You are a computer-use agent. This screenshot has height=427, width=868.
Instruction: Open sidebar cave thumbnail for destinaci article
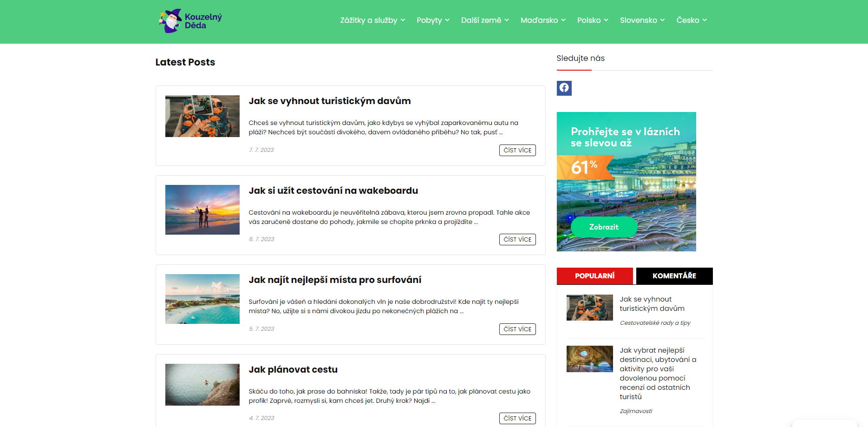tap(590, 359)
